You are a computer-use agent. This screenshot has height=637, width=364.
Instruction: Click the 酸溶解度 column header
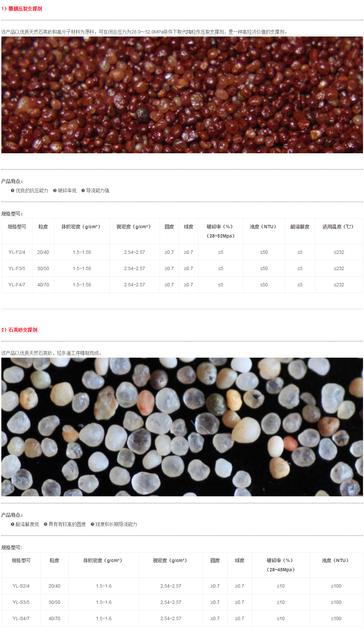(300, 231)
